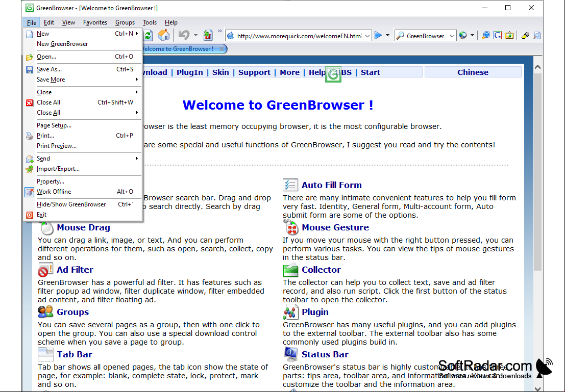Toggle Work Offline mode
Screen dimensions: 565x392
click(x=83, y=192)
